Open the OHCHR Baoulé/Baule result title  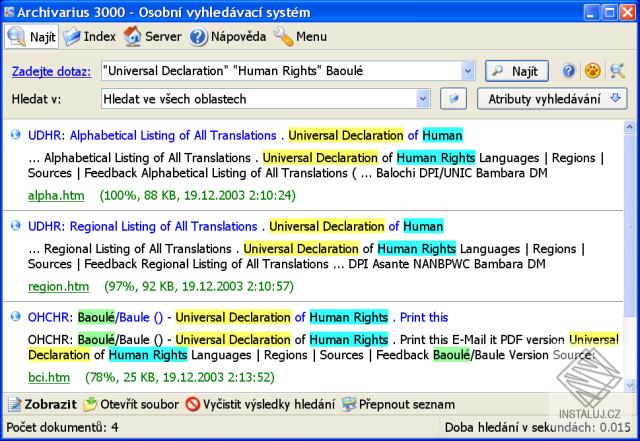[x=238, y=317]
